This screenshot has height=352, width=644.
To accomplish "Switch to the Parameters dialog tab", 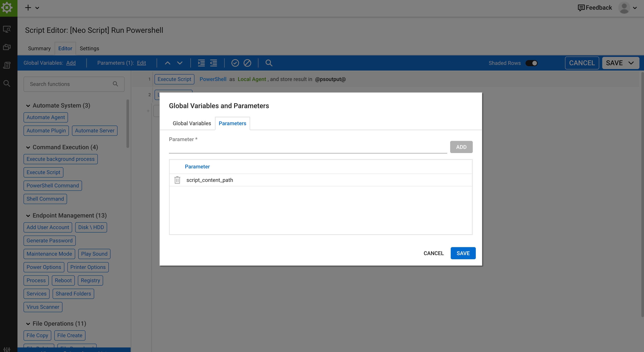I will click(x=232, y=123).
